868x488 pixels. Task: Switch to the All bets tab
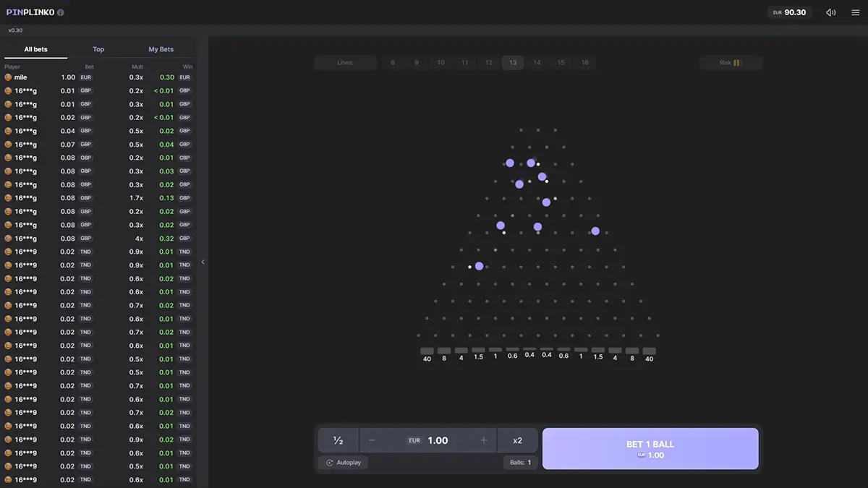(x=35, y=49)
